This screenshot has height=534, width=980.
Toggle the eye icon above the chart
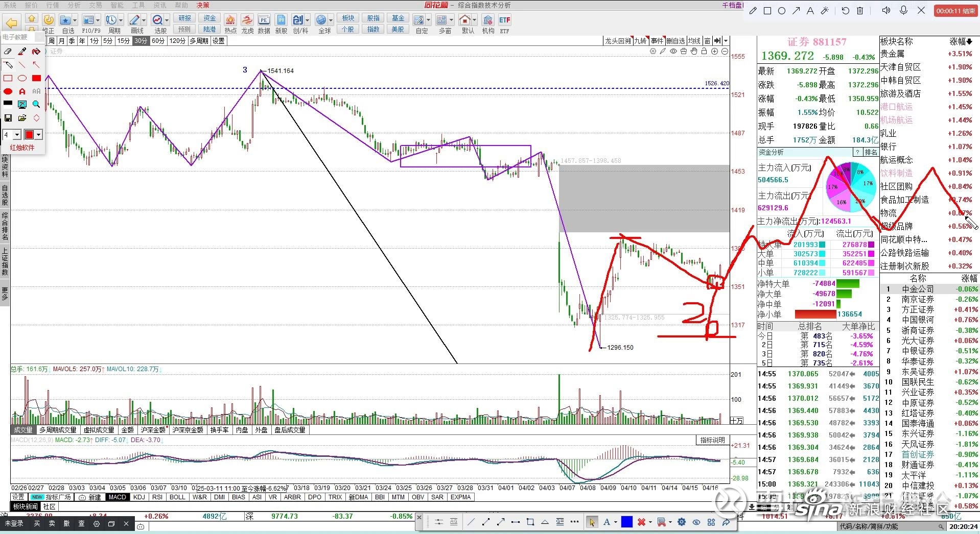coord(673,51)
